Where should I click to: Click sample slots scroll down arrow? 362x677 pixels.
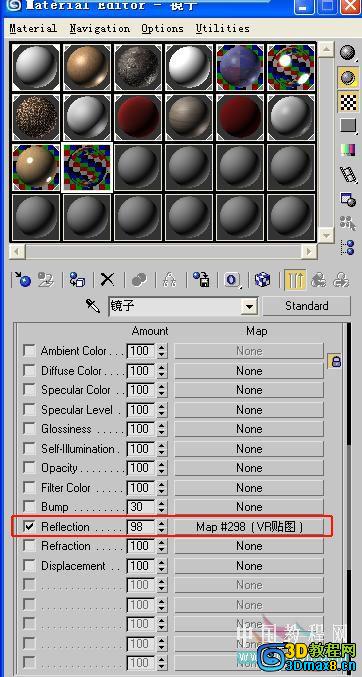(x=326, y=235)
